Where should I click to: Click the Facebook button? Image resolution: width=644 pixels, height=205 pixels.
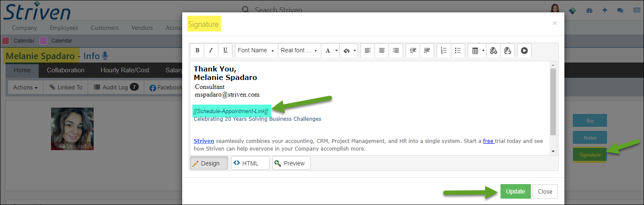pos(165,87)
